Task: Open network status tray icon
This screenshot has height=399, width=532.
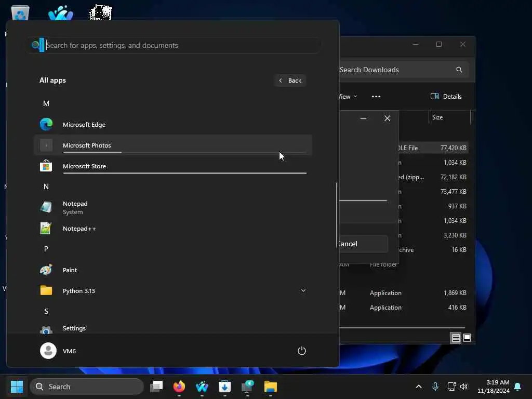Action: tap(451, 387)
